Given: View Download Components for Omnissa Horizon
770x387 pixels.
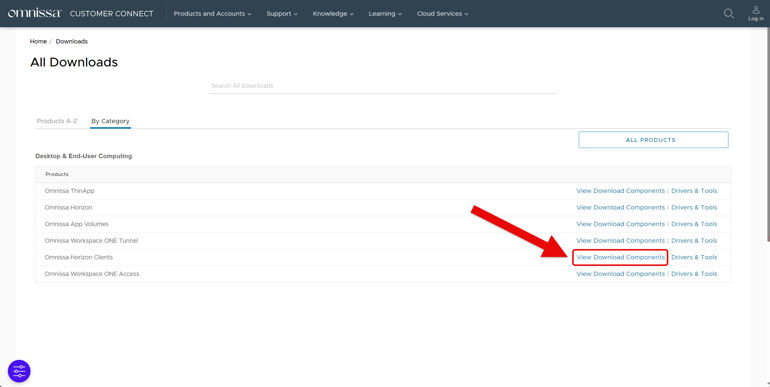Looking at the screenshot, I should click(621, 207).
